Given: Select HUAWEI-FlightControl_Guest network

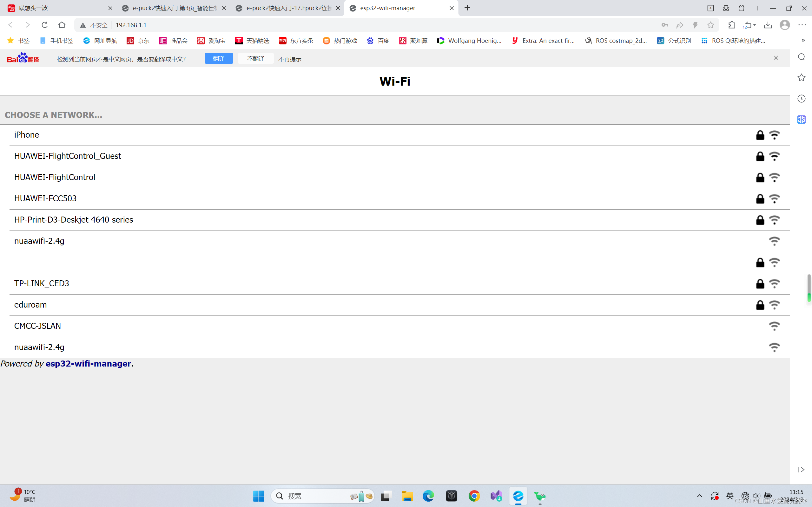Looking at the screenshot, I should (x=399, y=156).
